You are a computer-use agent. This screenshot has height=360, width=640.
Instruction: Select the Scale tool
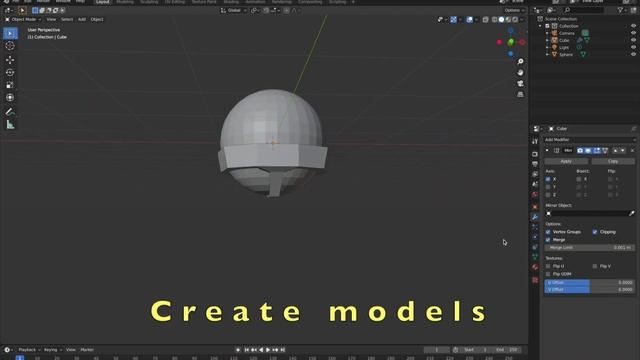point(10,85)
